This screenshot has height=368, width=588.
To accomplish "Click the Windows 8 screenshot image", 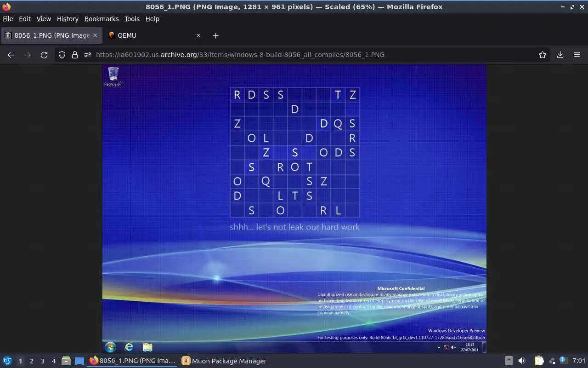I will (294, 209).
